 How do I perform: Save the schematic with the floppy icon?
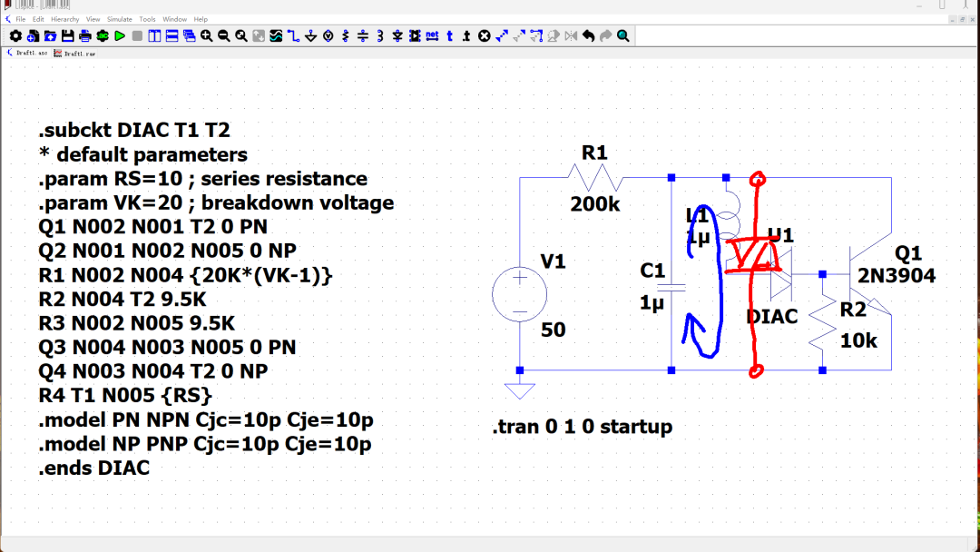[x=67, y=36]
